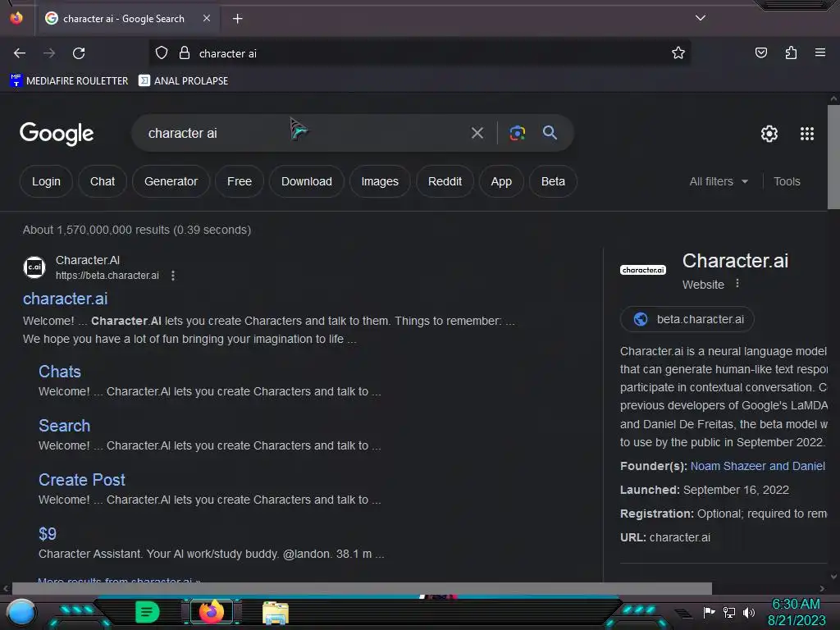Click the forward navigation arrow
This screenshot has height=630, width=840.
(x=49, y=53)
